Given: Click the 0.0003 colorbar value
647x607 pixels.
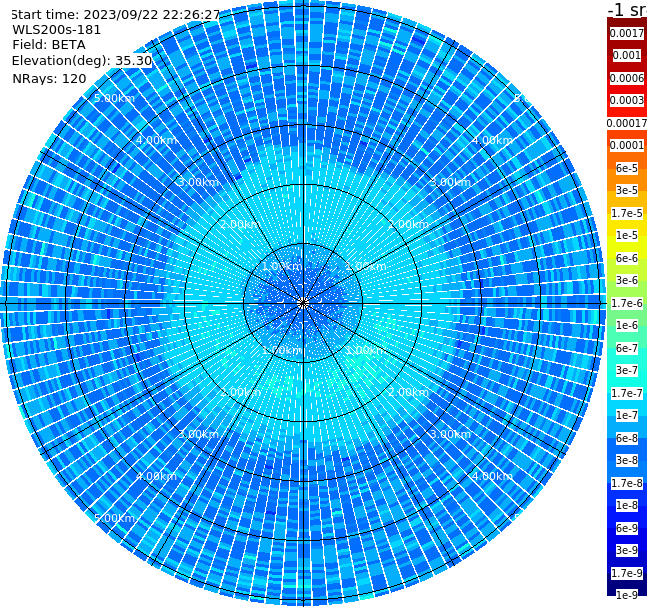Looking at the screenshot, I should (x=627, y=100).
